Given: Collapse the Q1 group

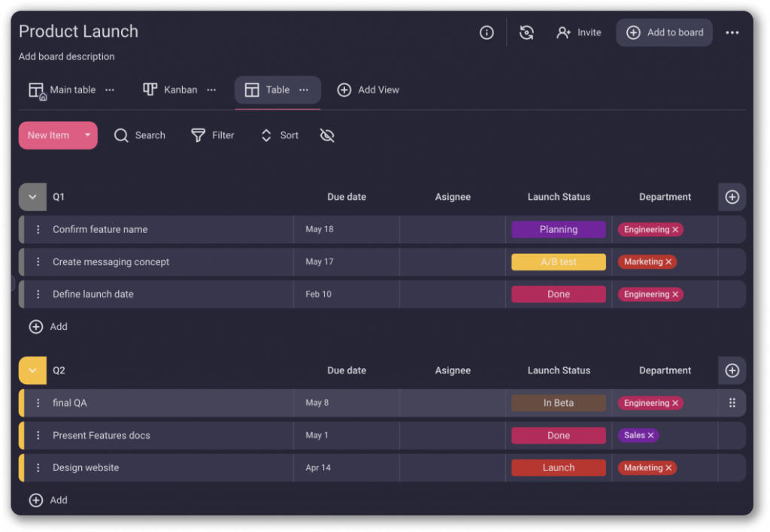Looking at the screenshot, I should (x=32, y=197).
